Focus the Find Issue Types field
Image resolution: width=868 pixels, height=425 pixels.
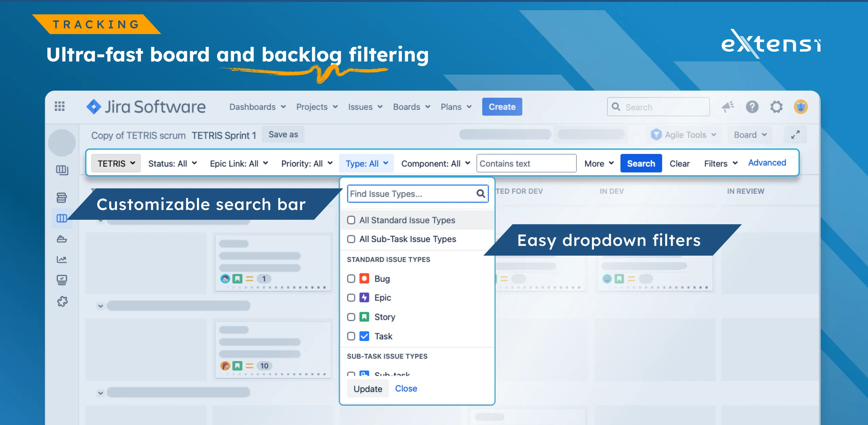(418, 193)
